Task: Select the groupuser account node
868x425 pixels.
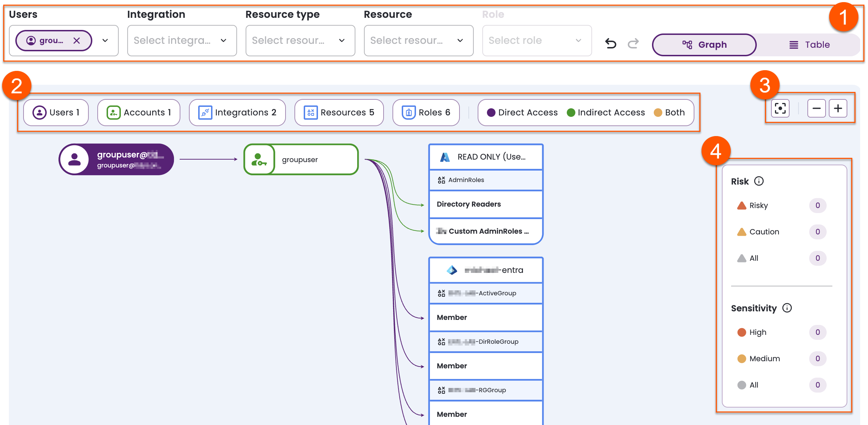Action: pos(301,159)
